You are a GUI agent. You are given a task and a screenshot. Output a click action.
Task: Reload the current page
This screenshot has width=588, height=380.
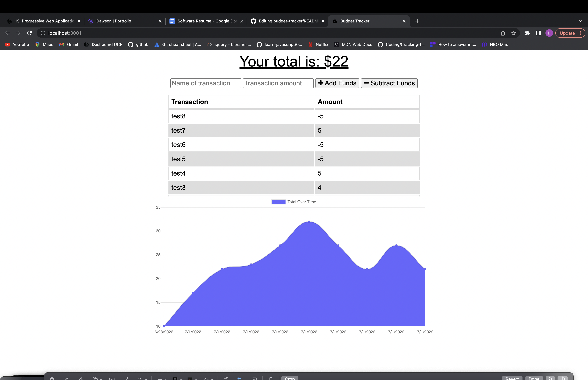click(x=29, y=33)
